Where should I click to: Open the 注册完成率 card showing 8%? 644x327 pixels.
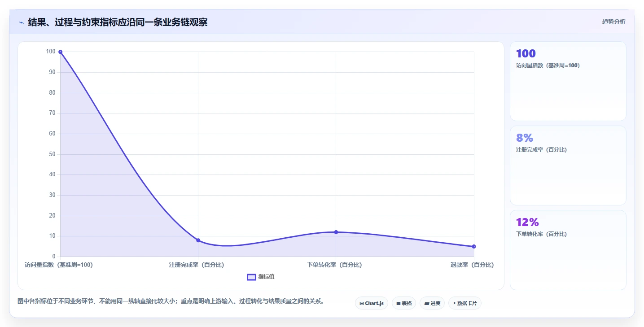point(568,166)
